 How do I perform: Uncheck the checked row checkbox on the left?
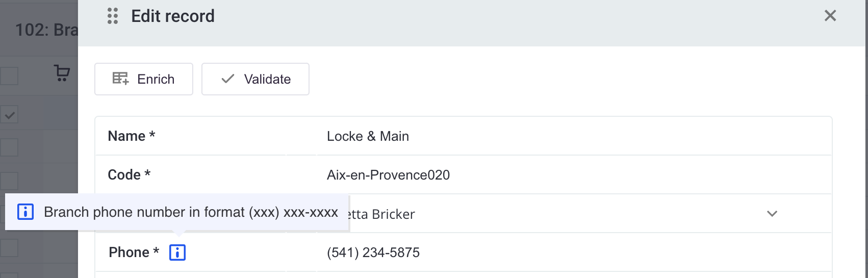click(x=9, y=115)
